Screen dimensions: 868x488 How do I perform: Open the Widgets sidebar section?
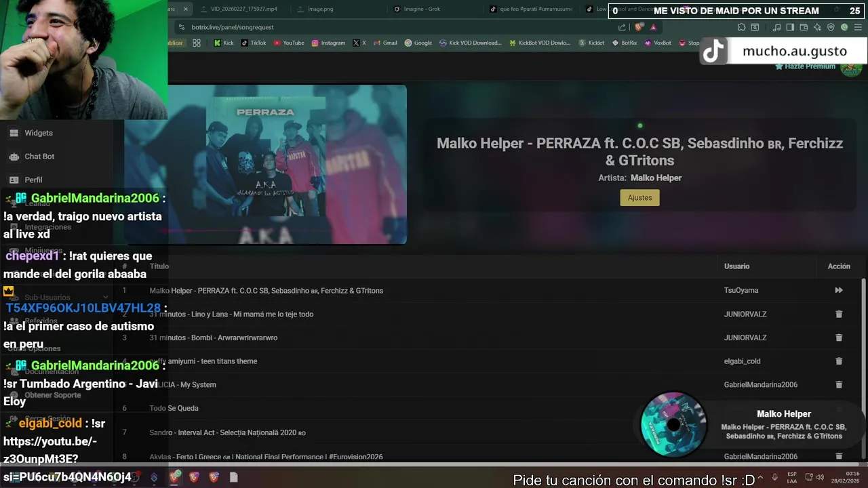coord(38,133)
